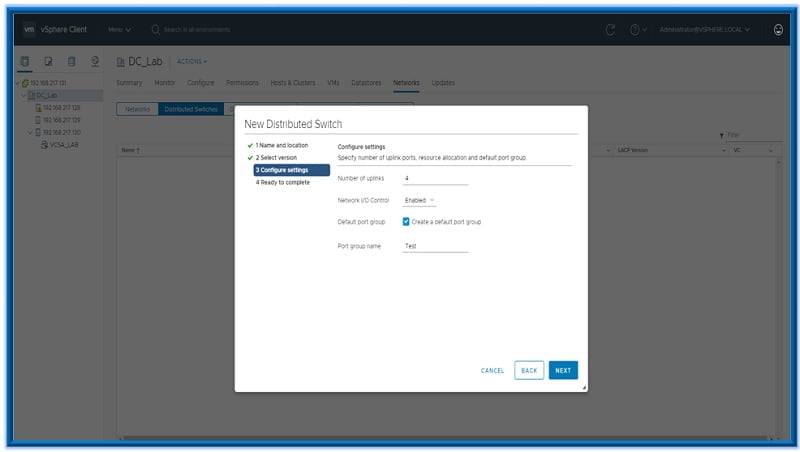800x452 pixels.
Task: Click the NEXT button
Action: (x=563, y=370)
